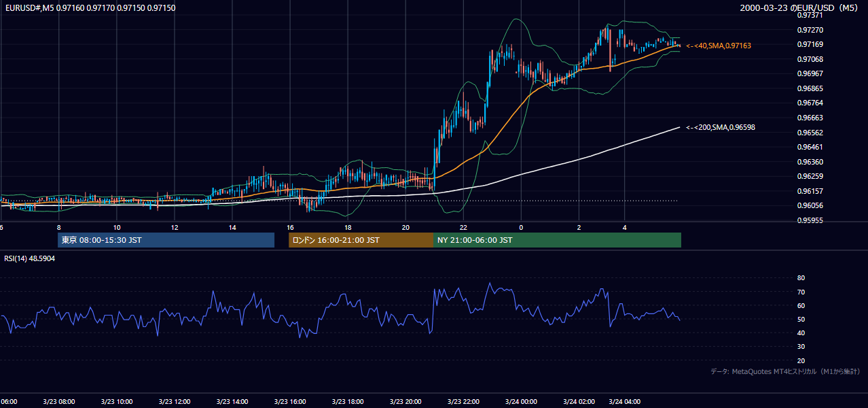Click the 3/24 04:00 time axis label

(625, 401)
